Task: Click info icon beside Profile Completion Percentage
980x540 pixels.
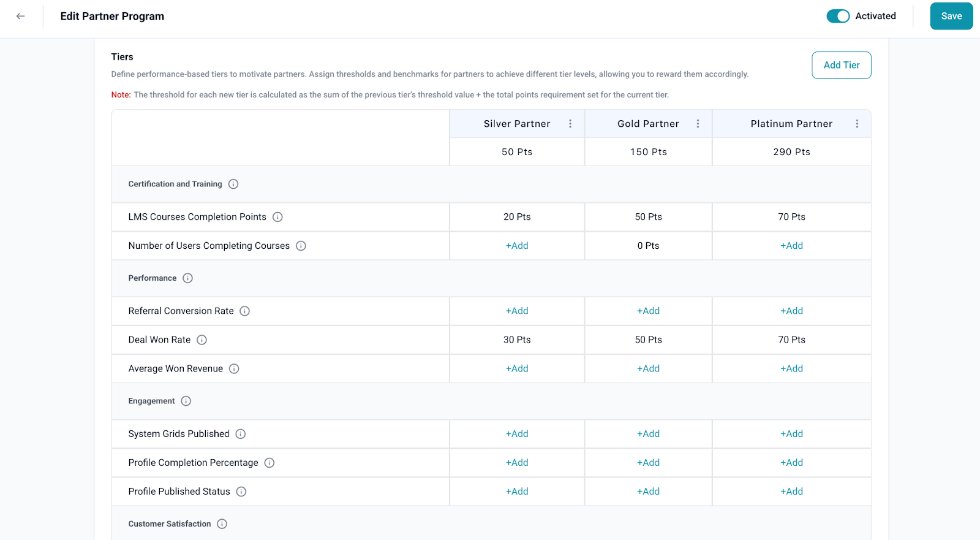Action: pyautogui.click(x=269, y=463)
